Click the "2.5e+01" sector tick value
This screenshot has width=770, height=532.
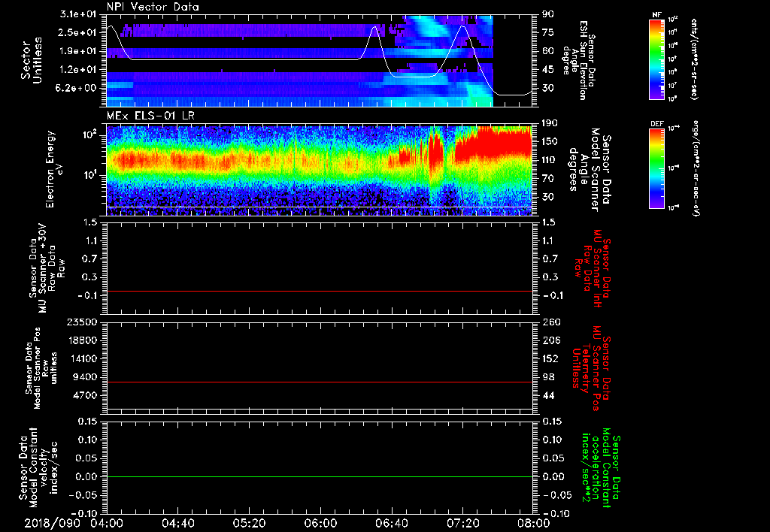point(78,32)
